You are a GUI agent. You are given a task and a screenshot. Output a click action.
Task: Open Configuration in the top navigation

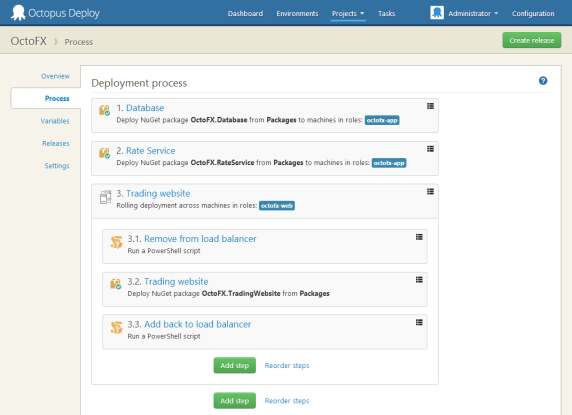tap(533, 13)
